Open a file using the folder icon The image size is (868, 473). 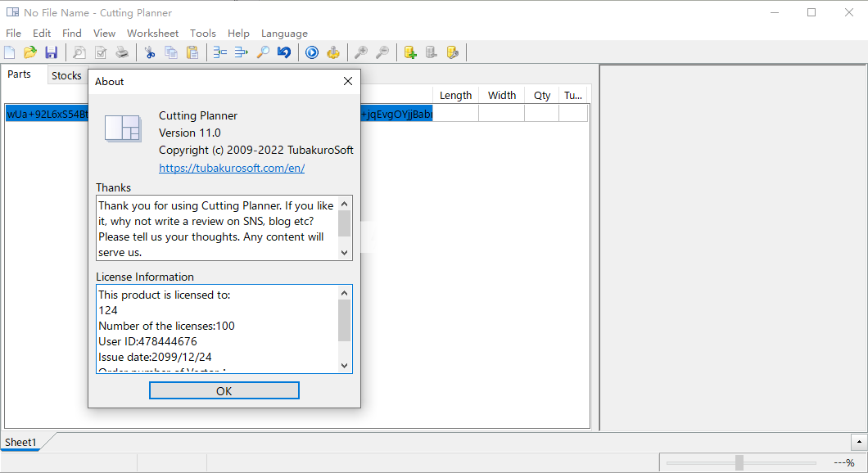30,52
